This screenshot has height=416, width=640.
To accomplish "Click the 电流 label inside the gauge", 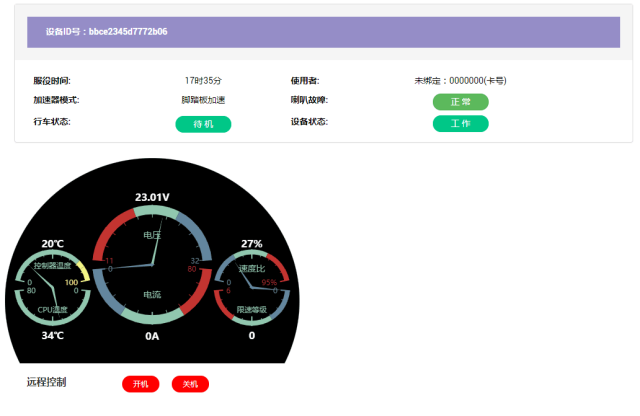I will (152, 295).
